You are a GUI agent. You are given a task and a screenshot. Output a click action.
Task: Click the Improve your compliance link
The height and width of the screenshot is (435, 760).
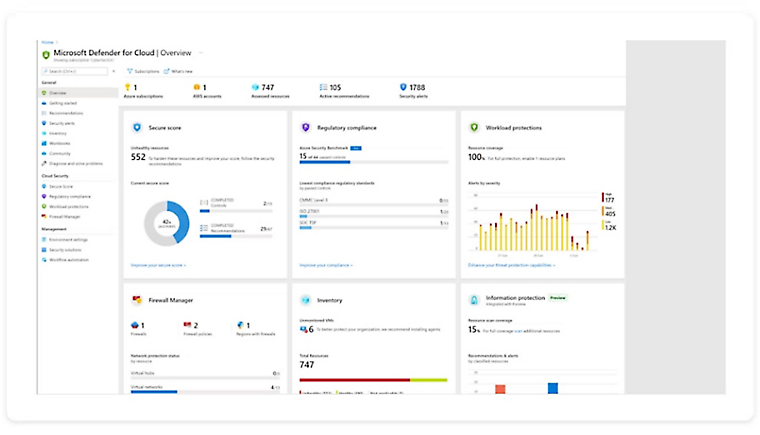click(326, 266)
